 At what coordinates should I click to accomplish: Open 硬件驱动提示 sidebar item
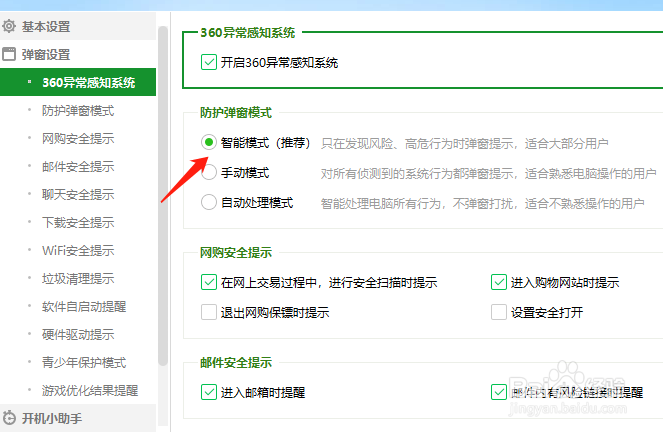[x=78, y=334]
